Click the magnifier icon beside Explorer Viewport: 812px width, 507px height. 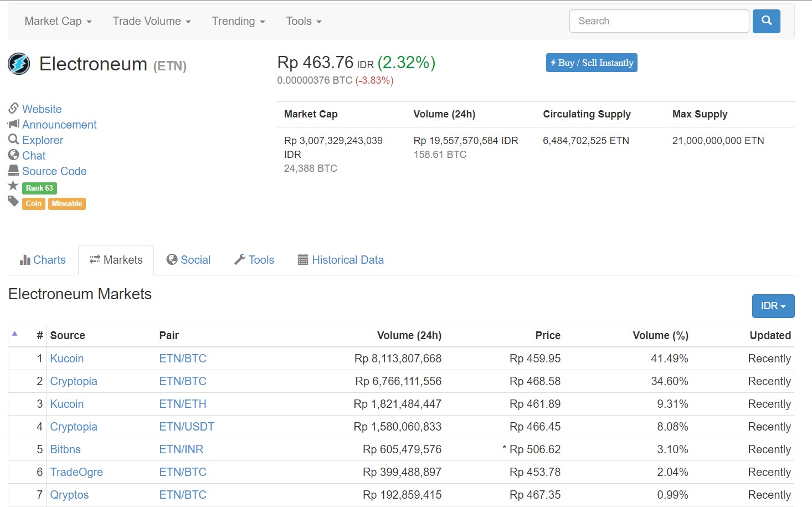coord(13,139)
